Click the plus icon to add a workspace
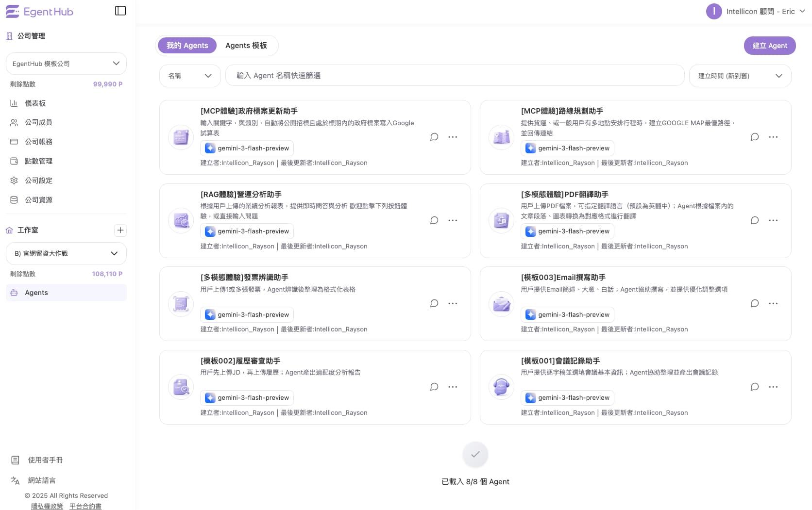This screenshot has width=812, height=510. pyautogui.click(x=120, y=230)
